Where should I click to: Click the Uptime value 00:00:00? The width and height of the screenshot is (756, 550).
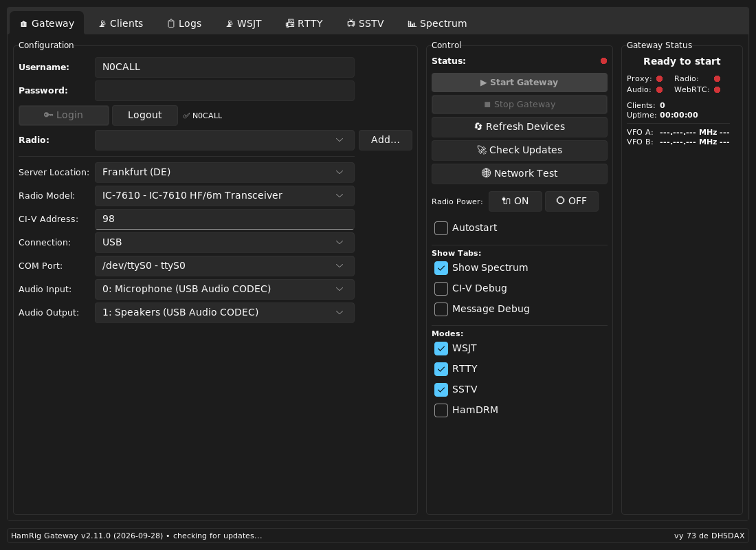point(679,115)
